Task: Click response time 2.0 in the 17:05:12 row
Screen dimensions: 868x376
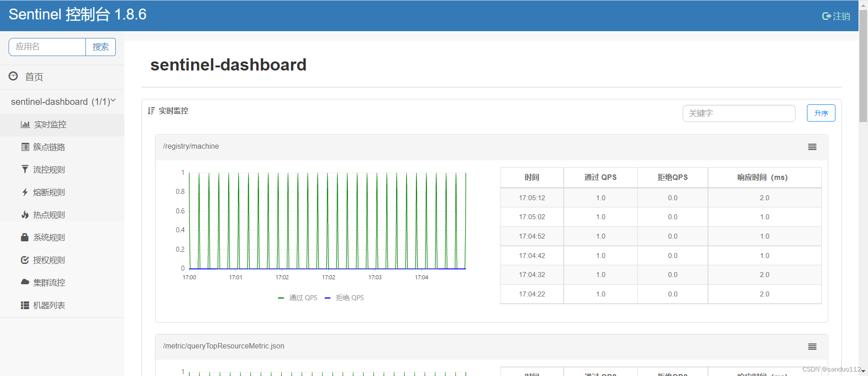Action: pyautogui.click(x=764, y=198)
